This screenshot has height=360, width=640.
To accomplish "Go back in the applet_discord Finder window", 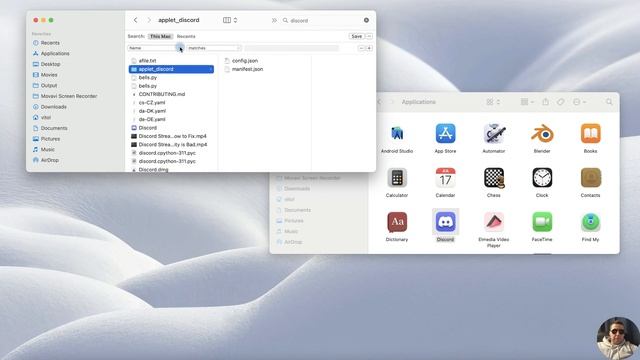I will pyautogui.click(x=136, y=20).
